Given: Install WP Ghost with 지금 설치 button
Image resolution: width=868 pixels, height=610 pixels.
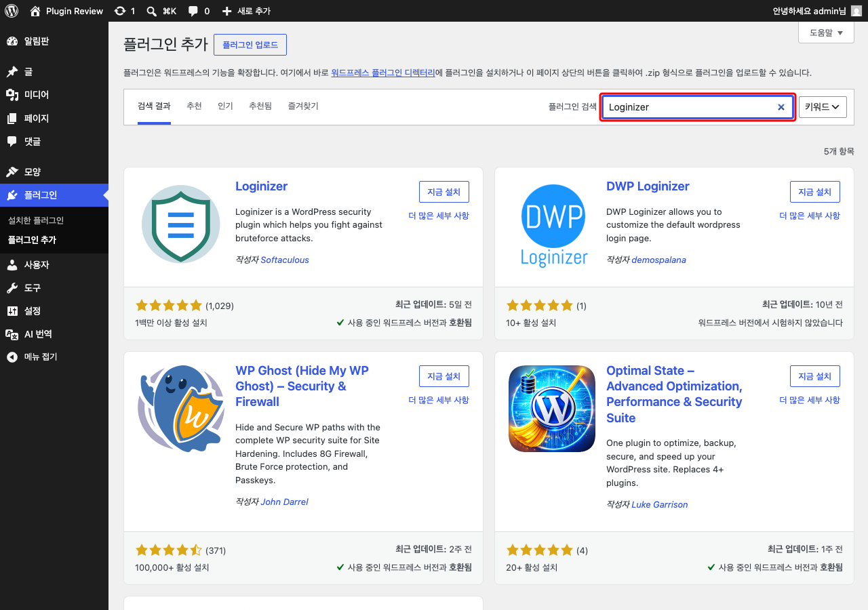Looking at the screenshot, I should [x=444, y=376].
